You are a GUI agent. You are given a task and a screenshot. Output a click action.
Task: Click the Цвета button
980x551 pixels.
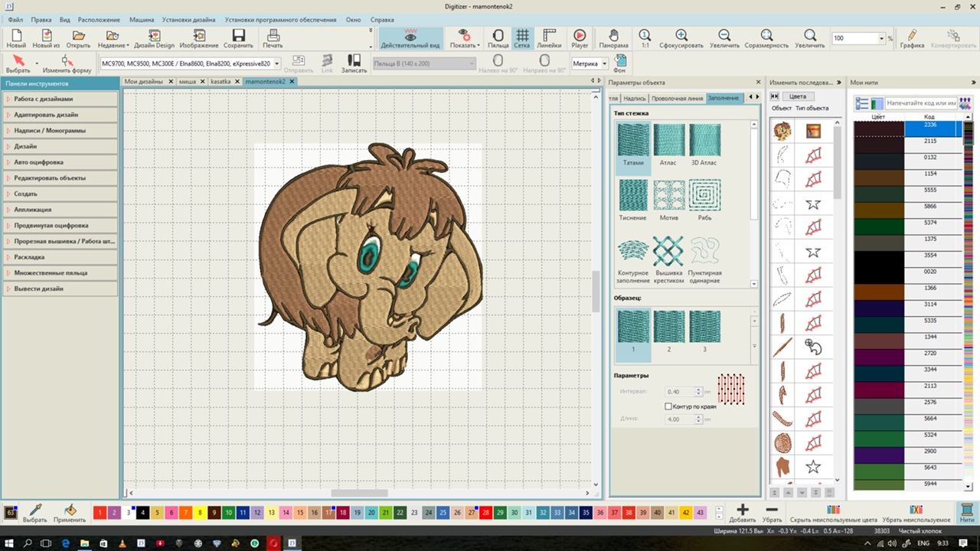coord(798,96)
